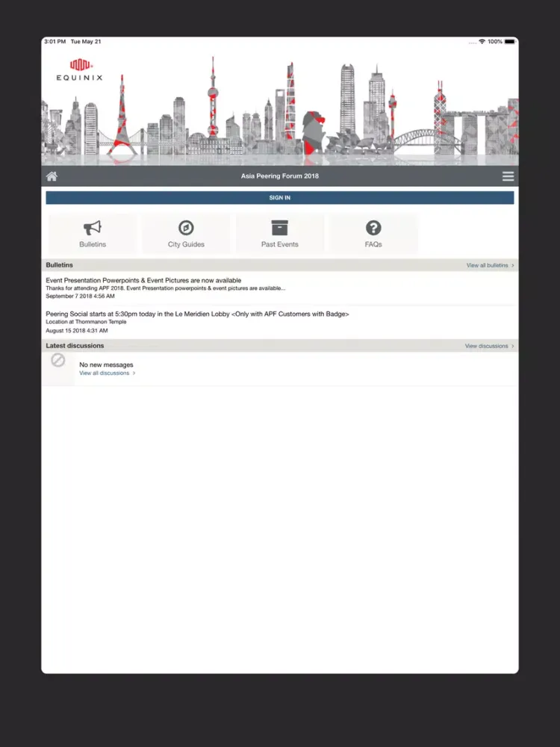Viewport: 560px width, 747px height.
Task: Open the FAQs question mark tile
Action: click(373, 234)
